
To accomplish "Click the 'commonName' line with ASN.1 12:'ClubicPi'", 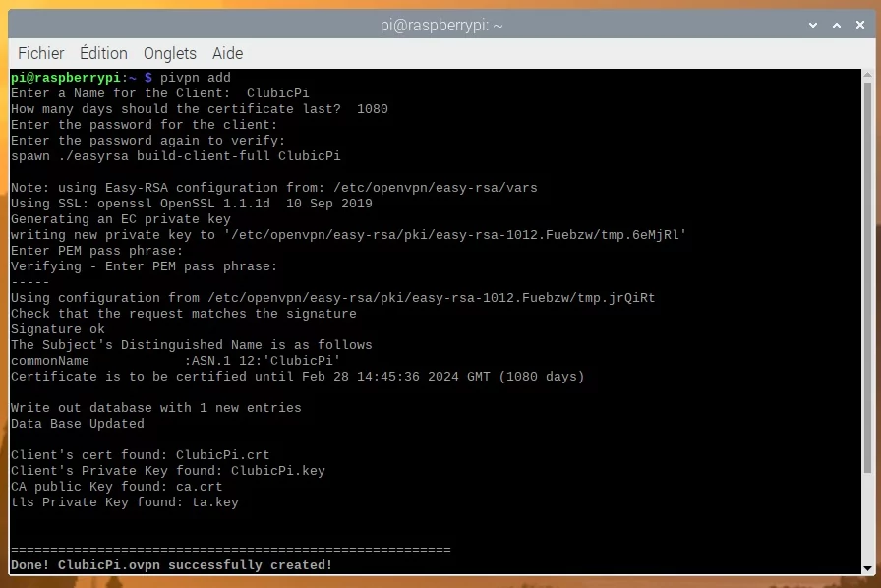I will 176,361.
